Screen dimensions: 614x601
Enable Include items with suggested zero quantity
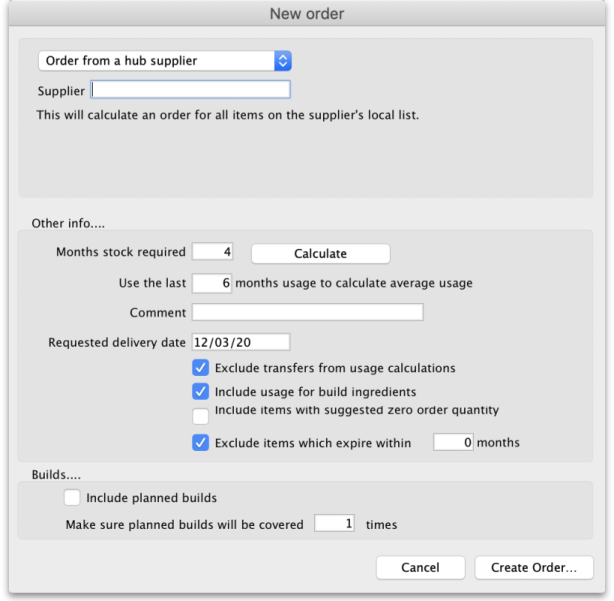click(x=201, y=415)
